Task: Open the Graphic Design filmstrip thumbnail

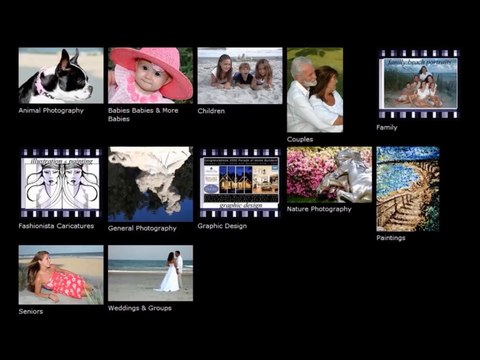Action: pyautogui.click(x=240, y=183)
